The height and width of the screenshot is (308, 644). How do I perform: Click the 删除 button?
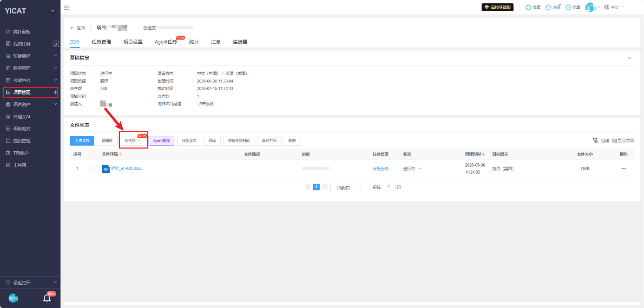click(x=292, y=141)
